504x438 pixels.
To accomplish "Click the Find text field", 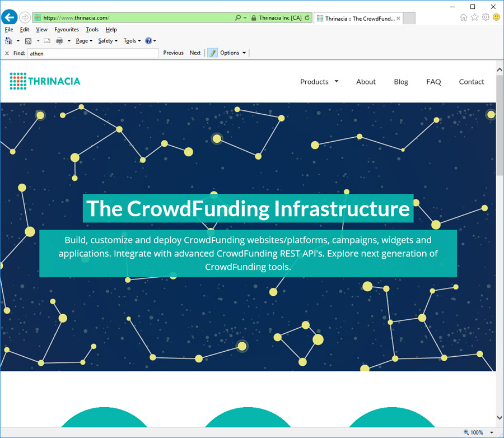I will (x=93, y=53).
